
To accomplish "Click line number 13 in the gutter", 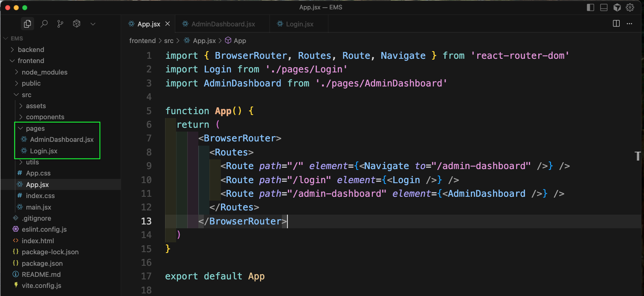I will pyautogui.click(x=146, y=221).
